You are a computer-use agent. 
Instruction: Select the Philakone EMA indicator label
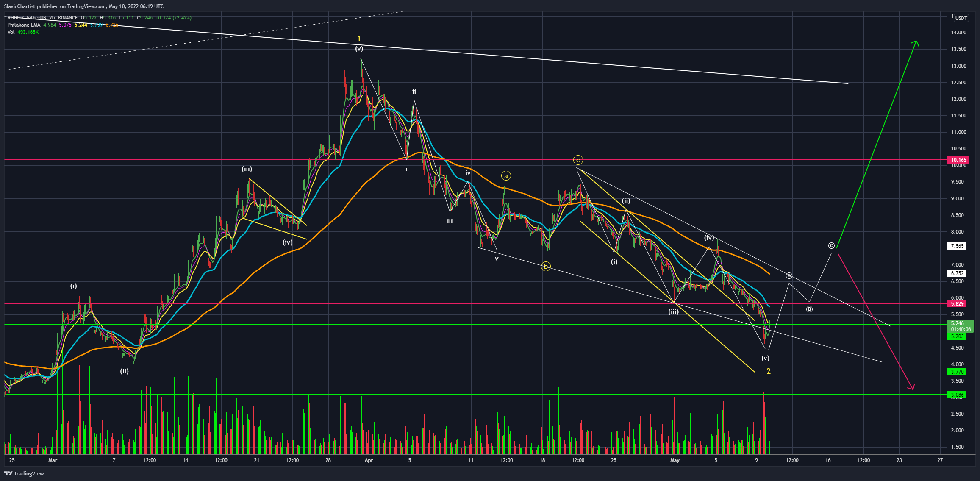[24, 25]
